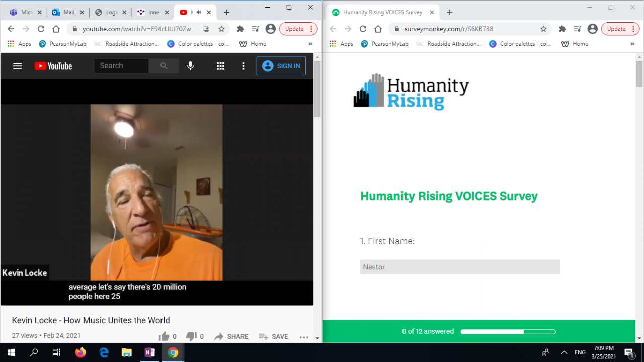
Task: Start voice search with the microphone icon
Action: click(190, 66)
